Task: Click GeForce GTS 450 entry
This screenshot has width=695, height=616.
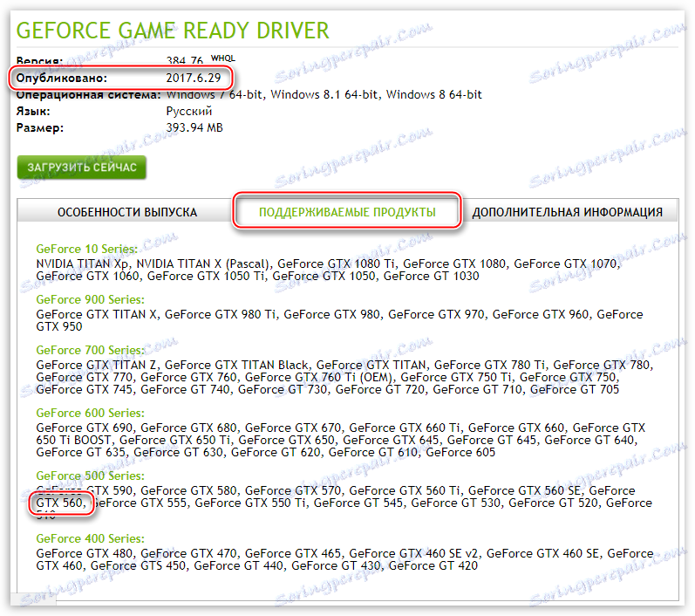Action: click(138, 566)
